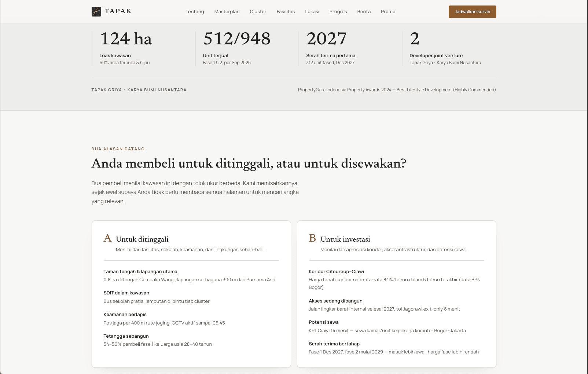This screenshot has height=374, width=588.
Task: Click the PropertyGuru Indonesia Property Awards text
Action: 397,90
